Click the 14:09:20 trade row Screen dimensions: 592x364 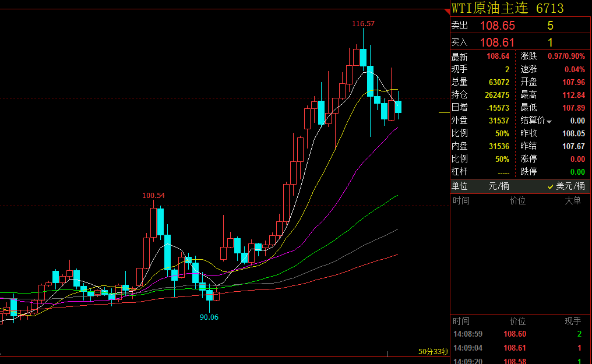[521, 361]
